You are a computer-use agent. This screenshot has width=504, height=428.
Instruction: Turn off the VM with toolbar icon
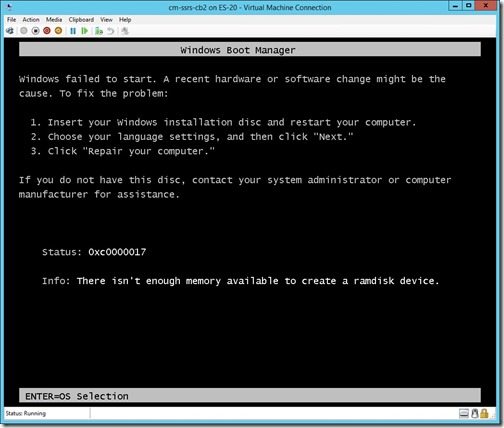pyautogui.click(x=35, y=31)
